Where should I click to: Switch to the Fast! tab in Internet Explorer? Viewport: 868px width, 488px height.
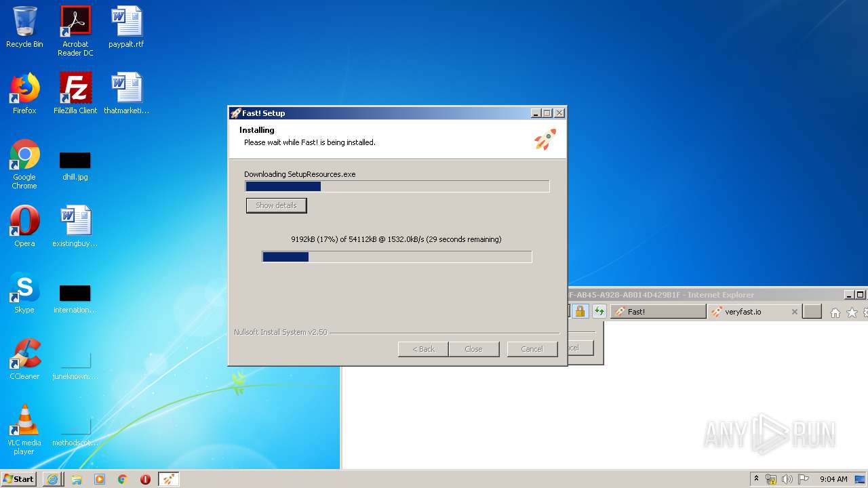(x=658, y=312)
